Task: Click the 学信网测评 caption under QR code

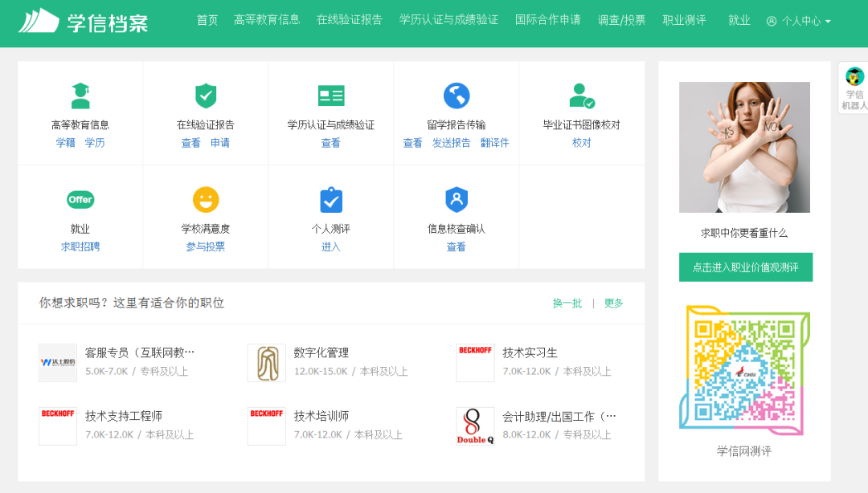Action: coord(744,451)
